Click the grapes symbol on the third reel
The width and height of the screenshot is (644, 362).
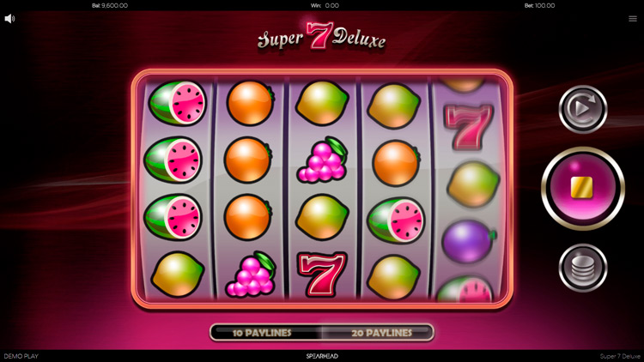pos(322,160)
